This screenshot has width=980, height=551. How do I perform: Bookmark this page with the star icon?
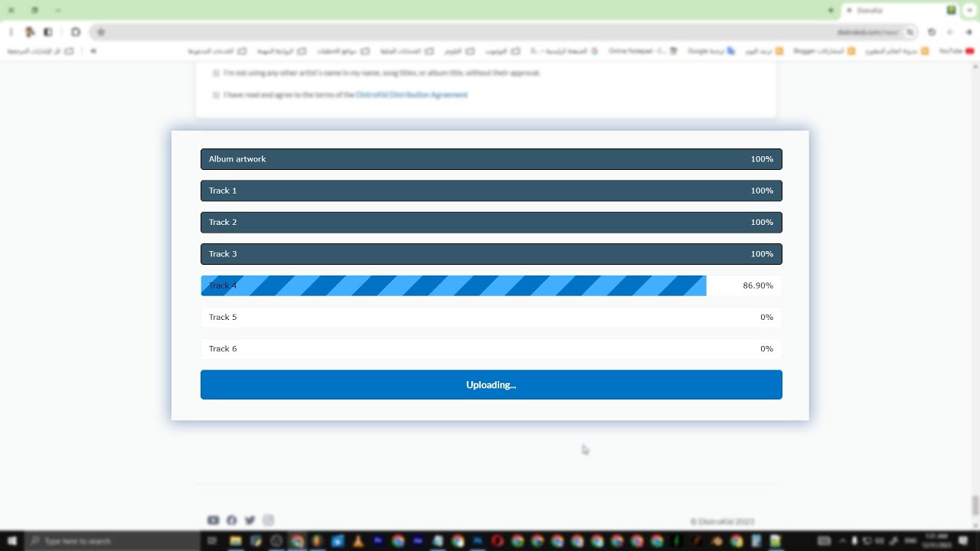[x=100, y=32]
